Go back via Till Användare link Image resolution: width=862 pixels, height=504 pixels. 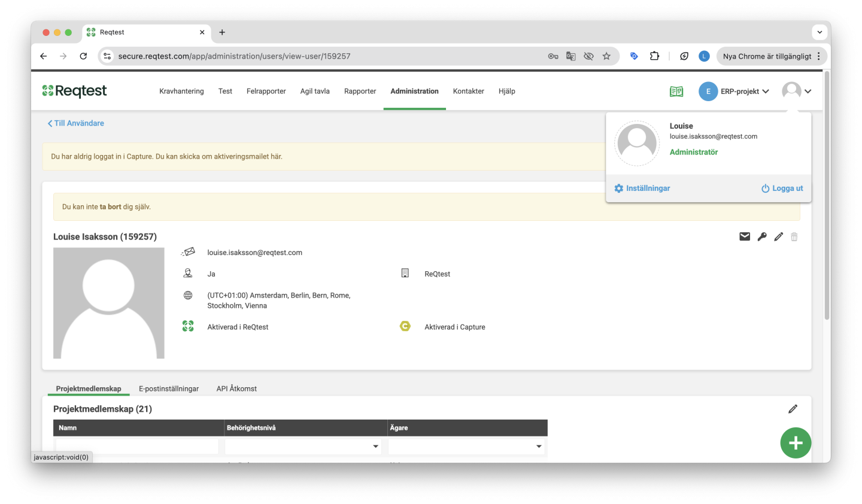[76, 123]
